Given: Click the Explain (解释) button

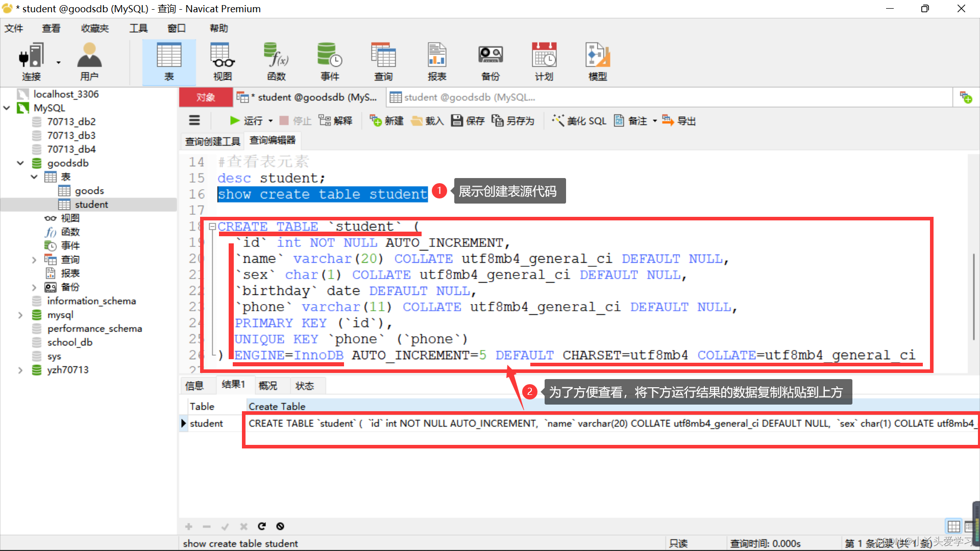Looking at the screenshot, I should 335,121.
